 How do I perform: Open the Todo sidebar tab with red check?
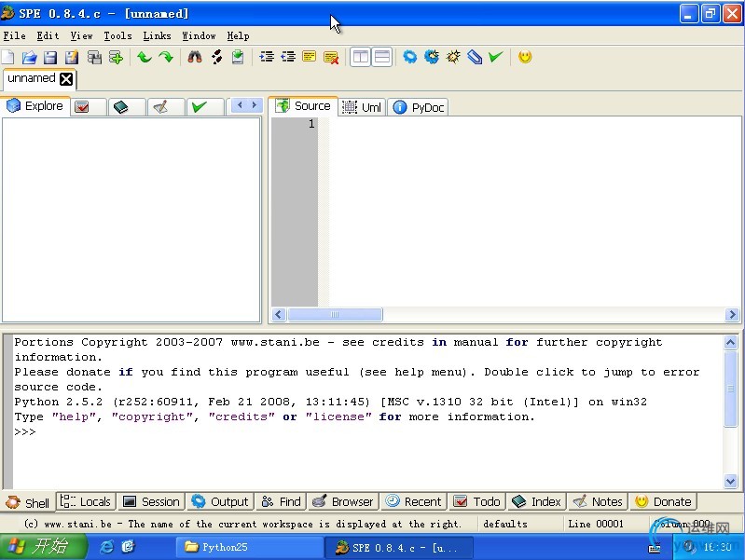pyautogui.click(x=89, y=107)
